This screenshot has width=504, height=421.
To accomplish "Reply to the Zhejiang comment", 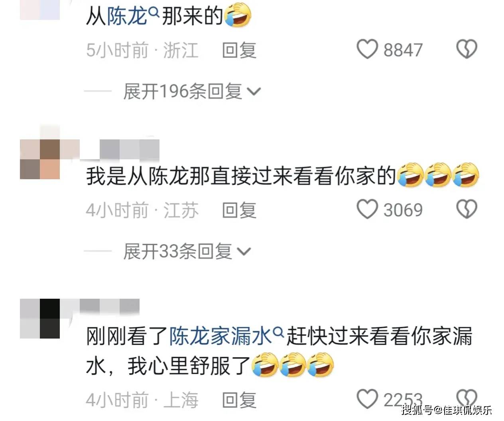I will pyautogui.click(x=239, y=50).
